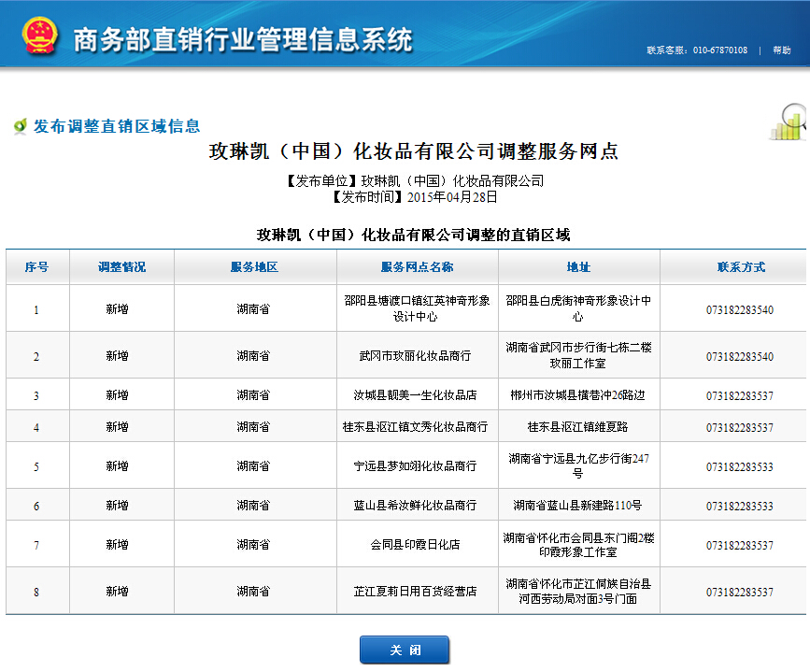Click the 联系方式 column header
810x672 pixels.
[741, 267]
